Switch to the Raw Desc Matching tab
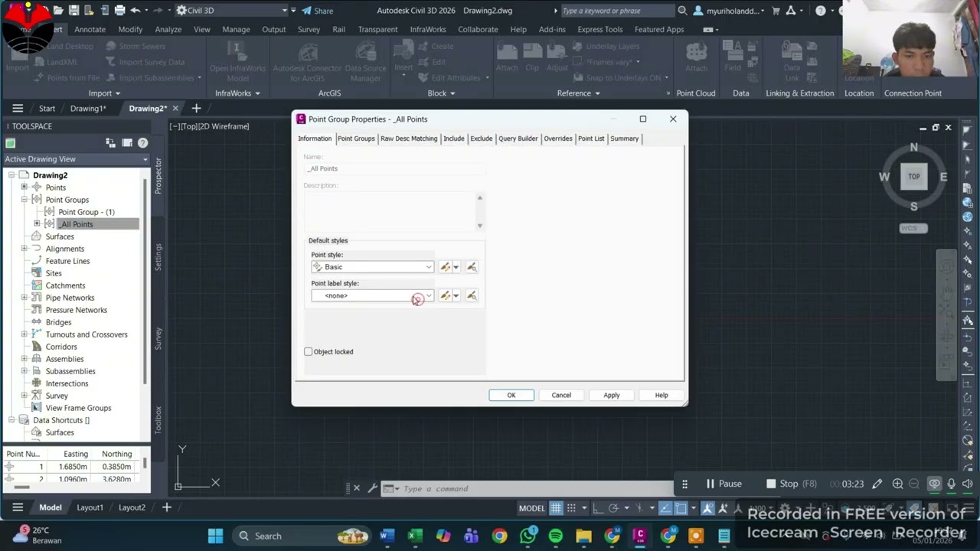 coord(409,139)
